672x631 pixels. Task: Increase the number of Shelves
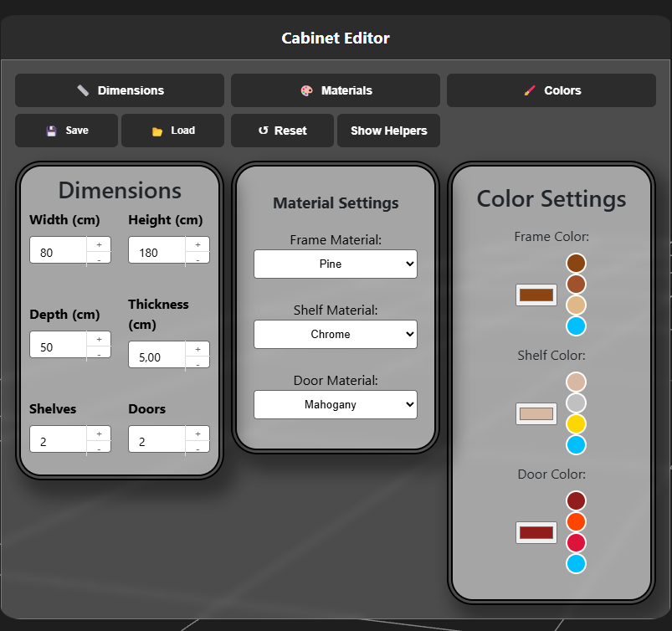[99, 433]
